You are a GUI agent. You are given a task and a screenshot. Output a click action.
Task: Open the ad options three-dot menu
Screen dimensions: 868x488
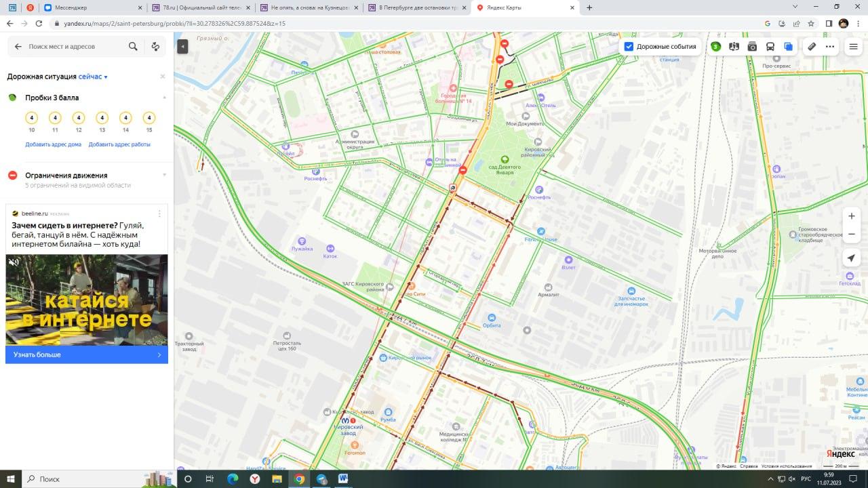tap(160, 213)
